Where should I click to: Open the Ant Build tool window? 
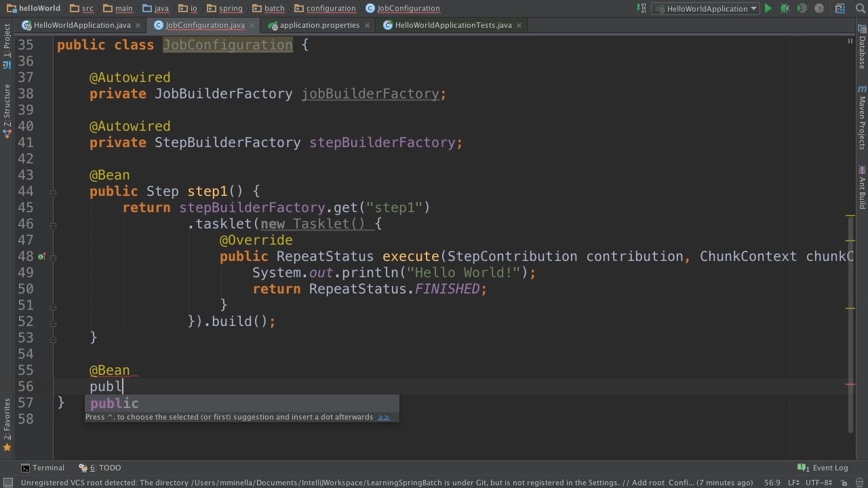click(862, 188)
